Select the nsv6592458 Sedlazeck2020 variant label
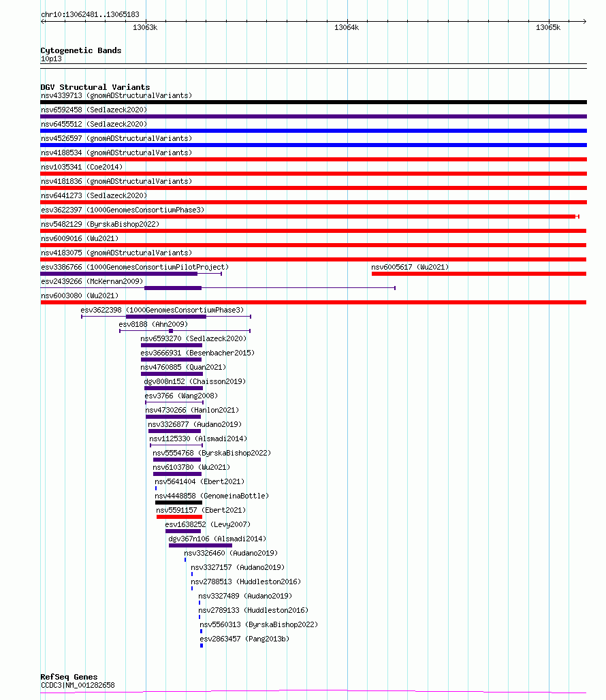This screenshot has width=606, height=700. click(x=94, y=110)
